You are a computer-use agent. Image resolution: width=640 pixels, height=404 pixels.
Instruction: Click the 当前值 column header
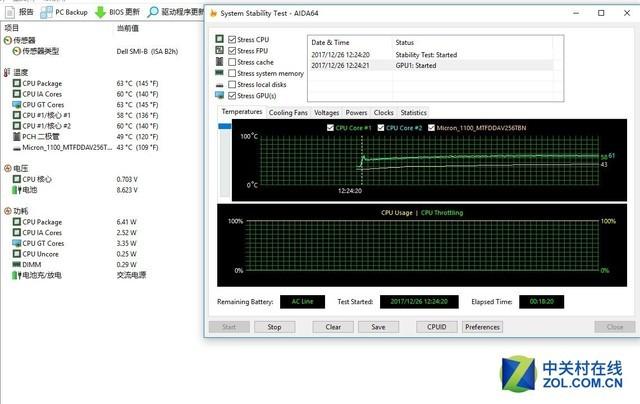(x=128, y=28)
